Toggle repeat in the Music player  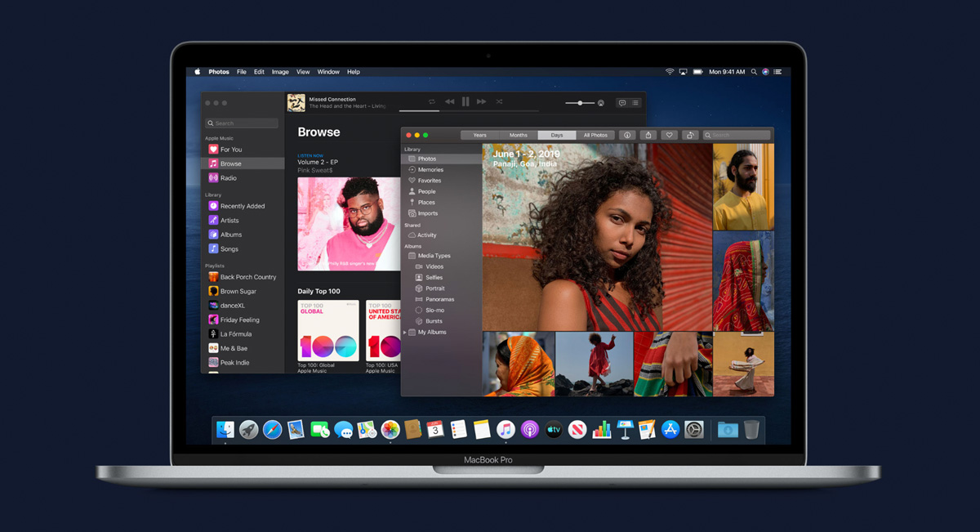[432, 101]
